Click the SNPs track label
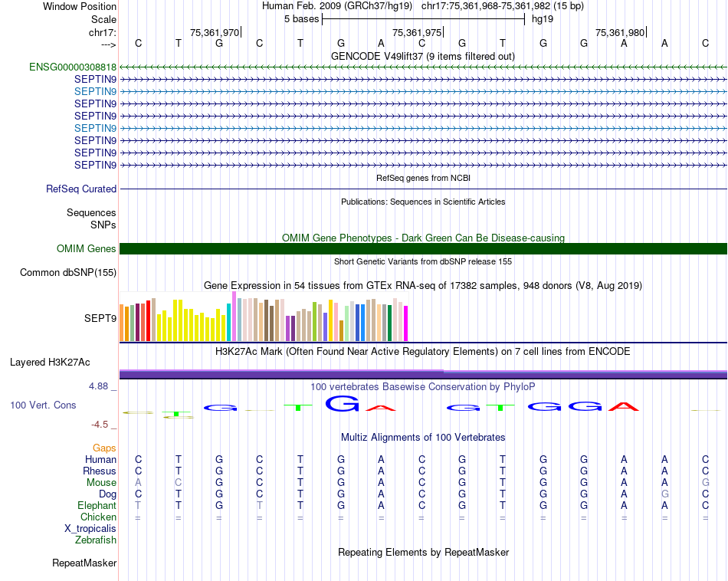 coord(103,225)
